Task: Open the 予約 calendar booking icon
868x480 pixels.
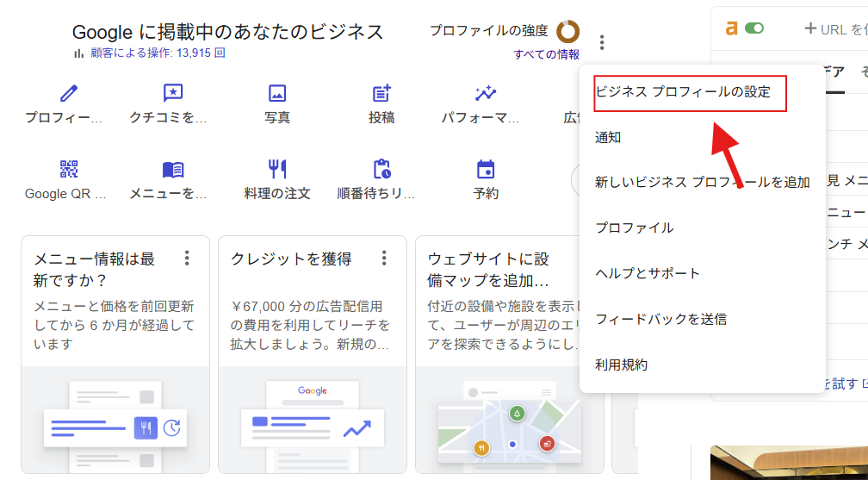Action: point(486,169)
